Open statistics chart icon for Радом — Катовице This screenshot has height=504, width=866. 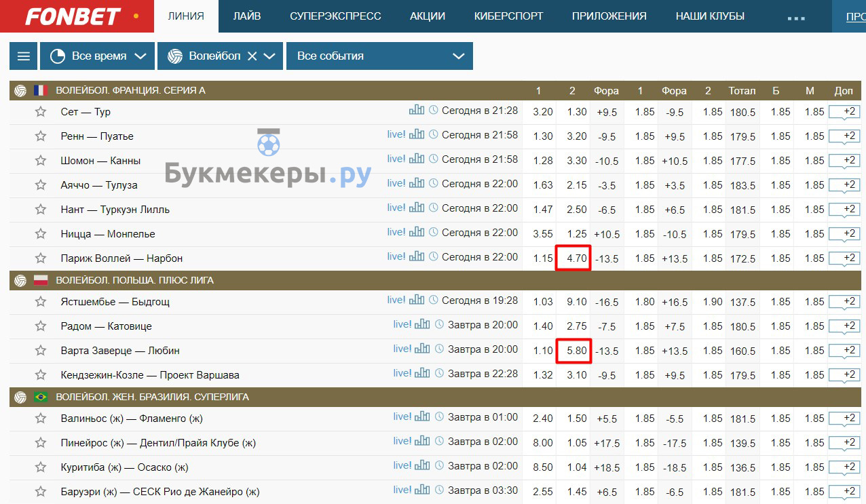coord(422,325)
